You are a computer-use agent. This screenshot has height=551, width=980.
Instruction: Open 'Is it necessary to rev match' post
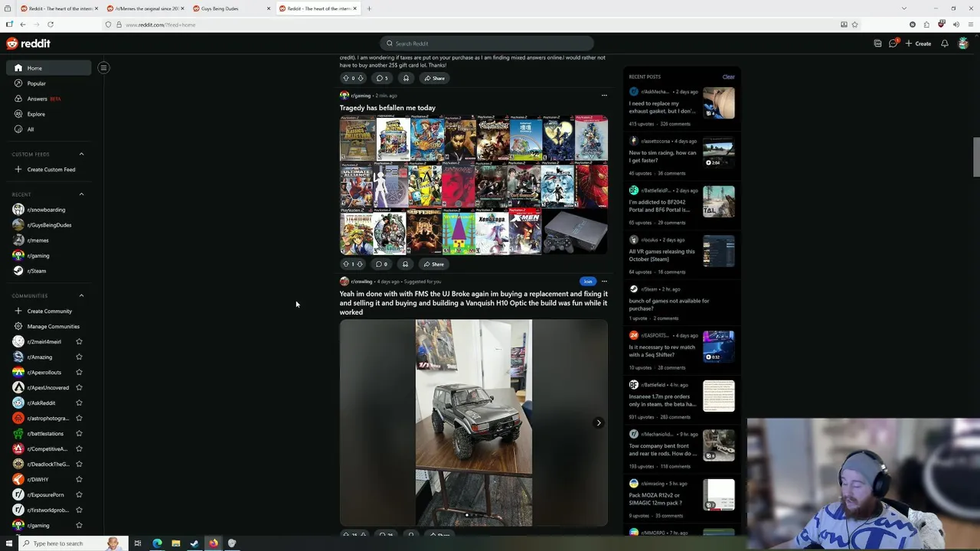(662, 350)
